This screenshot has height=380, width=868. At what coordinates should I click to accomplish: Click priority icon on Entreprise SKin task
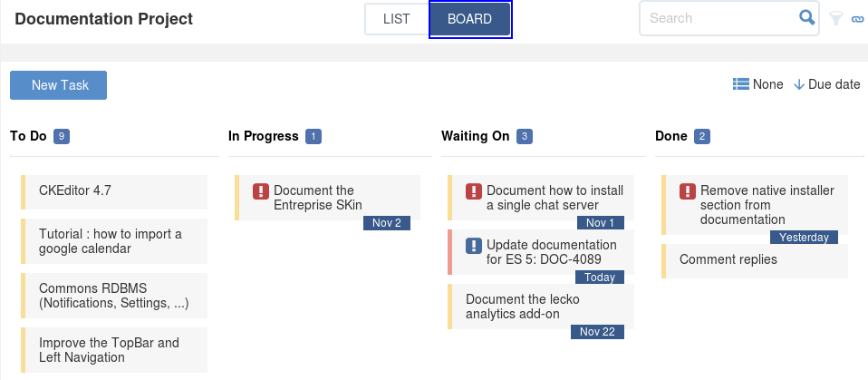261,191
